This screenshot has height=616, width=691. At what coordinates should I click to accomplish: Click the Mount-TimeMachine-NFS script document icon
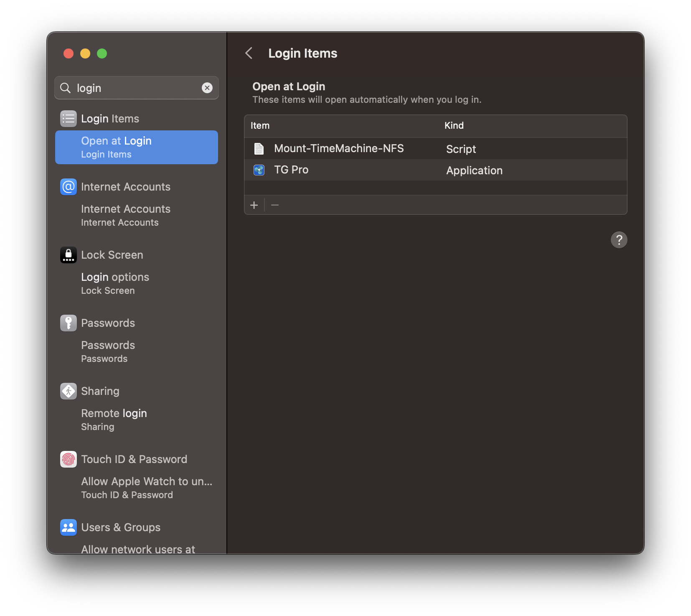click(x=259, y=148)
